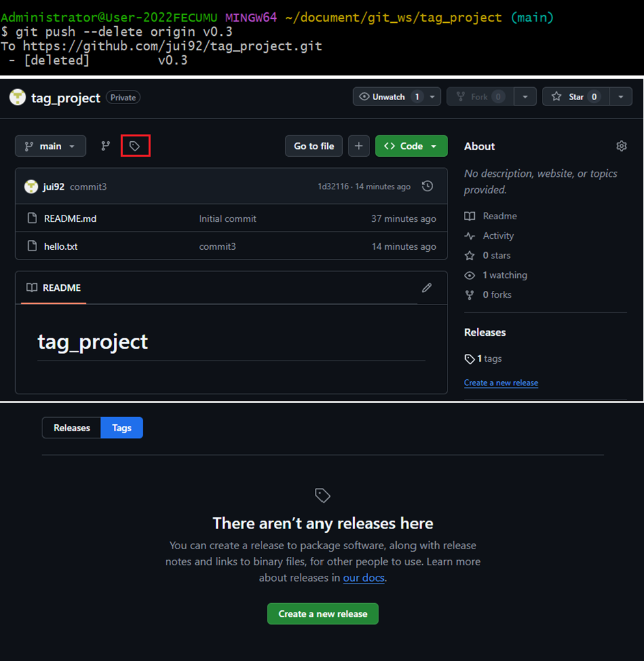Image resolution: width=644 pixels, height=661 pixels.
Task: Open the README.md file
Action: pyautogui.click(x=70, y=219)
